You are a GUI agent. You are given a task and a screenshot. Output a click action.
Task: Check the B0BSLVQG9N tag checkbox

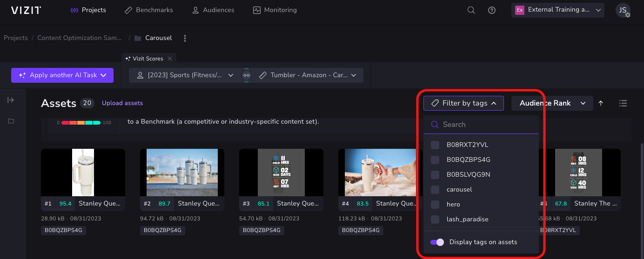[x=435, y=175]
